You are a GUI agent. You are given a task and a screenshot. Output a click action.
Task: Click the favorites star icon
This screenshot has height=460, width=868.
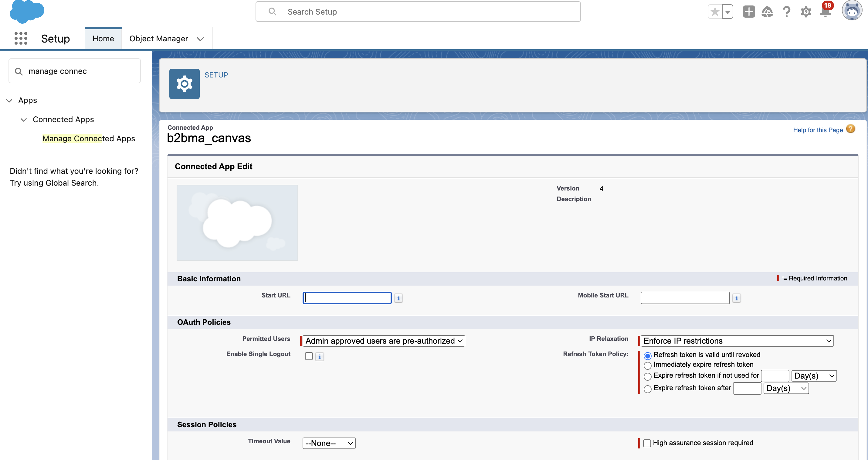[x=714, y=12]
